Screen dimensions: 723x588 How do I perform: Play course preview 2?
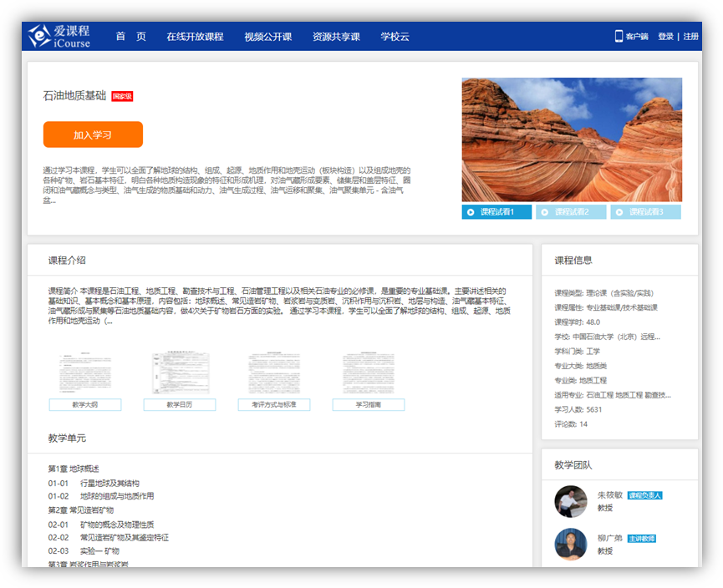click(x=571, y=212)
